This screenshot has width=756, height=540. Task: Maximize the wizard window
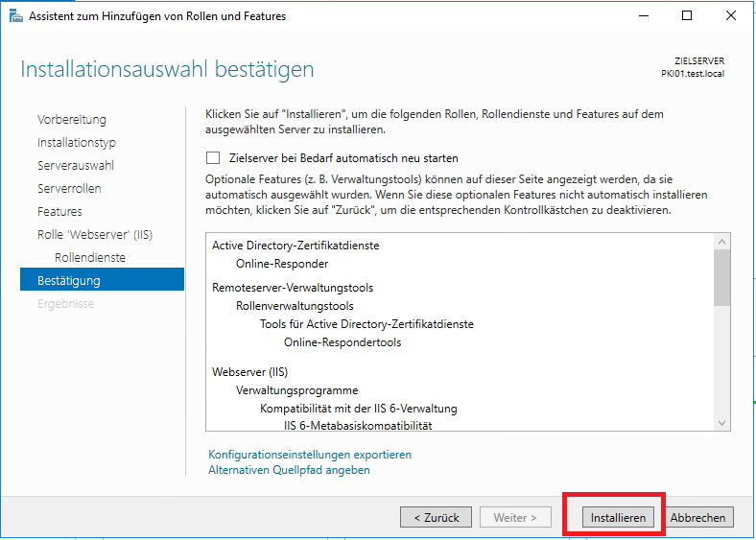687,15
